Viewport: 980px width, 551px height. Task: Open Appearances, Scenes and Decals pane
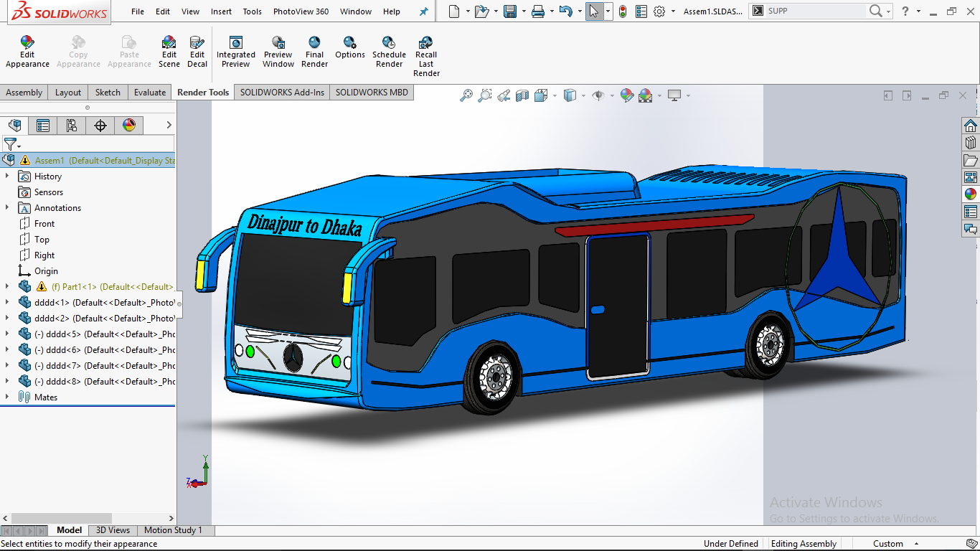(970, 194)
